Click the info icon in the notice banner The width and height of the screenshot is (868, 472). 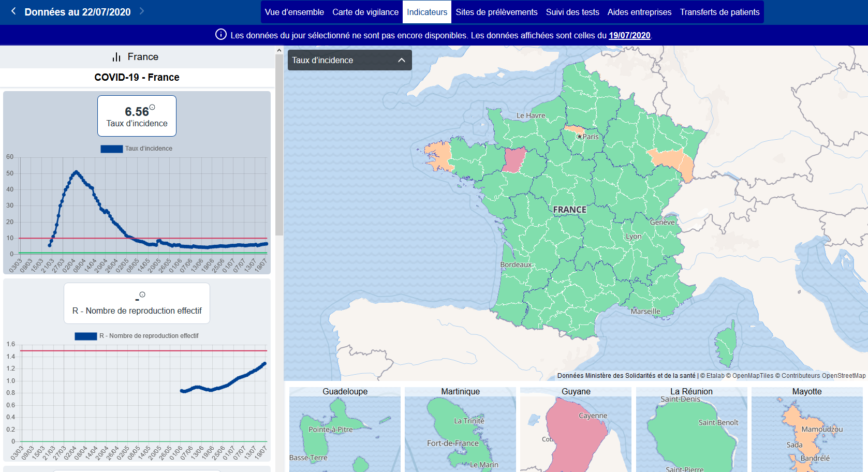[x=221, y=35]
